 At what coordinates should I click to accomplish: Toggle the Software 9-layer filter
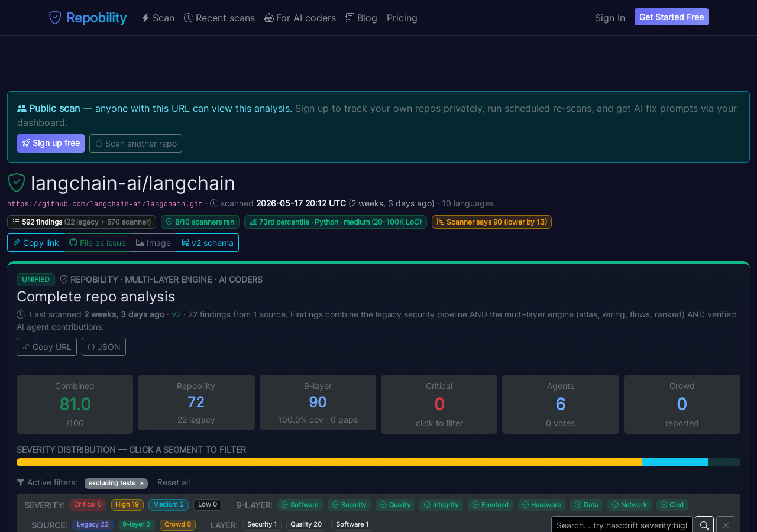[300, 505]
